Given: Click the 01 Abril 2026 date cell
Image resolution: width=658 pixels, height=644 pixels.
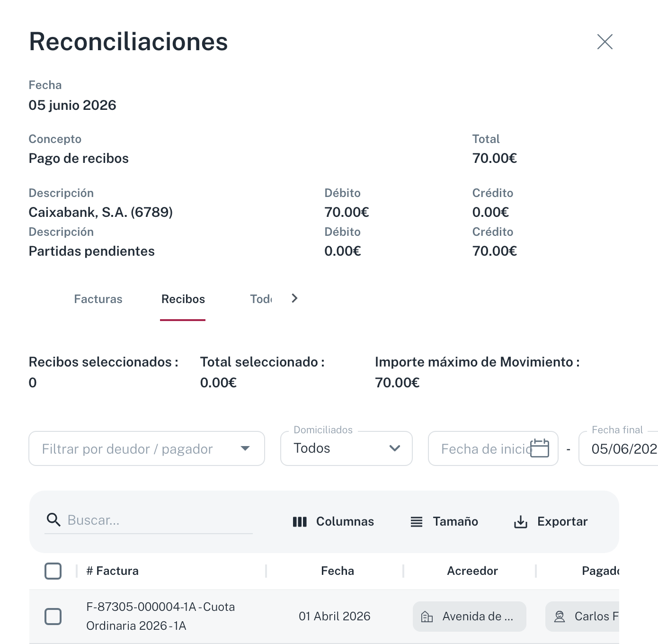Looking at the screenshot, I should pos(335,617).
